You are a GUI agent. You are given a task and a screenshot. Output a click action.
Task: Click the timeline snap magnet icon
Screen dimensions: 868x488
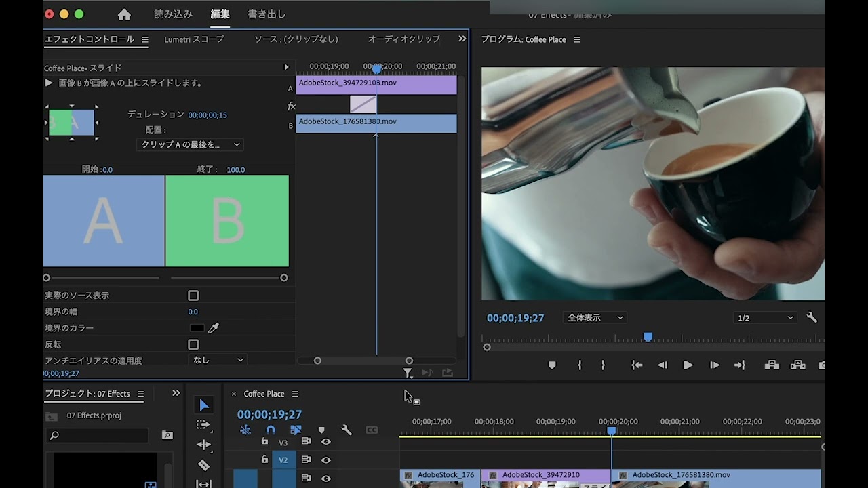click(271, 430)
